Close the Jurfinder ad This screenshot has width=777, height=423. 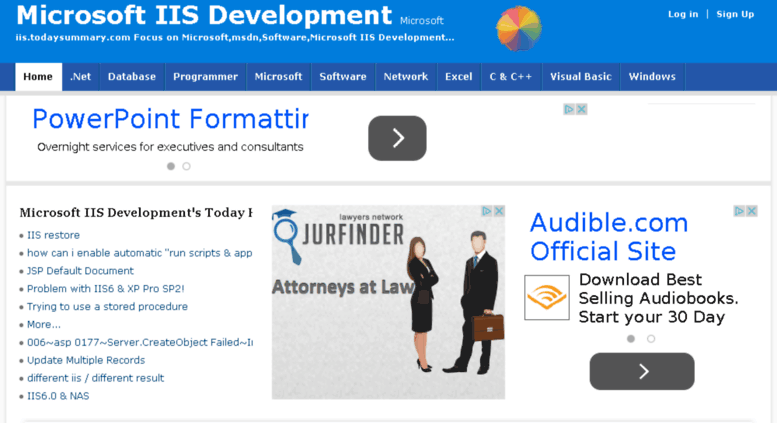coord(499,211)
